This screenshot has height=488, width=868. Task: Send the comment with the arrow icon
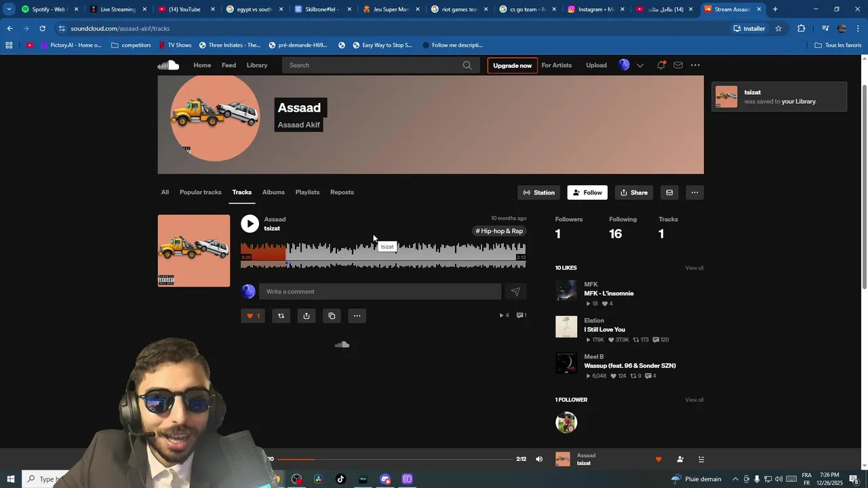(x=515, y=291)
